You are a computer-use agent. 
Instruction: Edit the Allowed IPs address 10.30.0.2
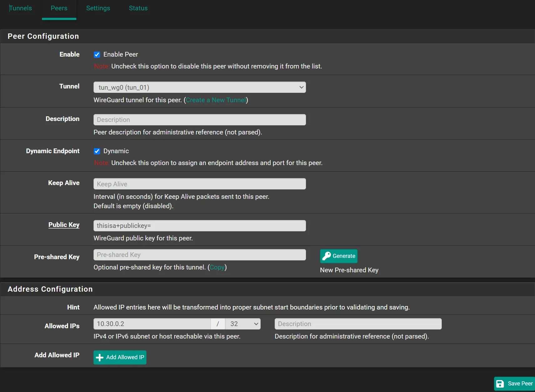(x=152, y=324)
